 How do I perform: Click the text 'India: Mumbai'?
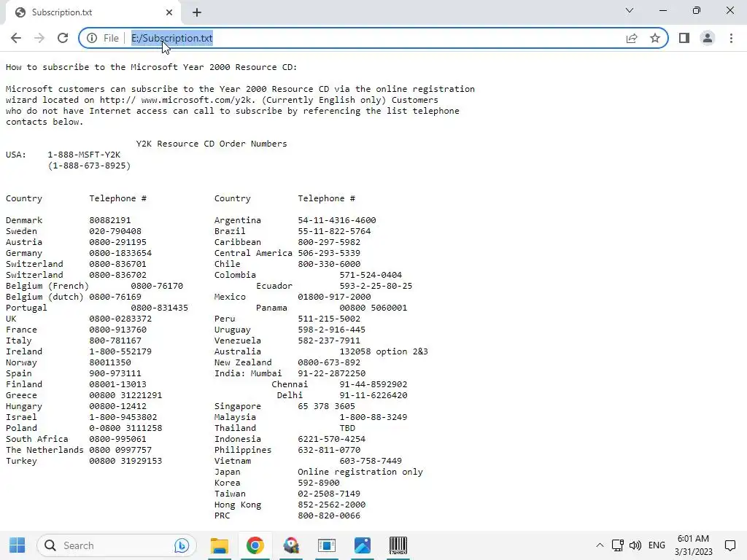pos(248,374)
